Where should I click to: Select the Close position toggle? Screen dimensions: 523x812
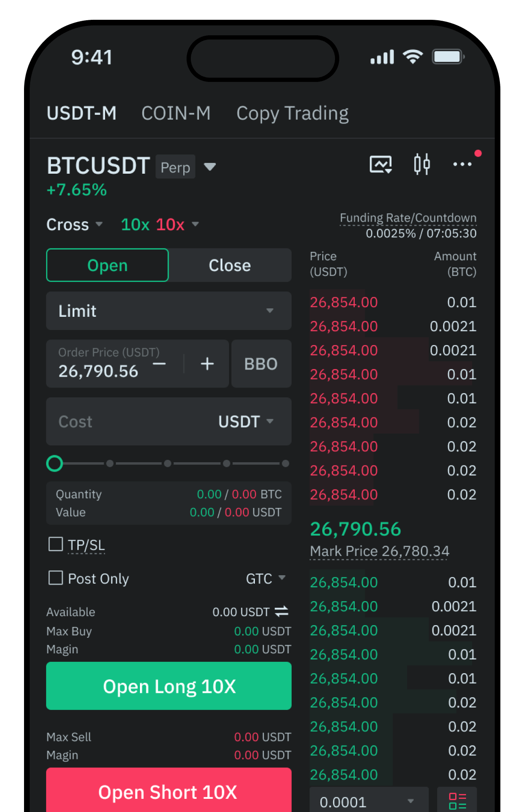pos(230,265)
